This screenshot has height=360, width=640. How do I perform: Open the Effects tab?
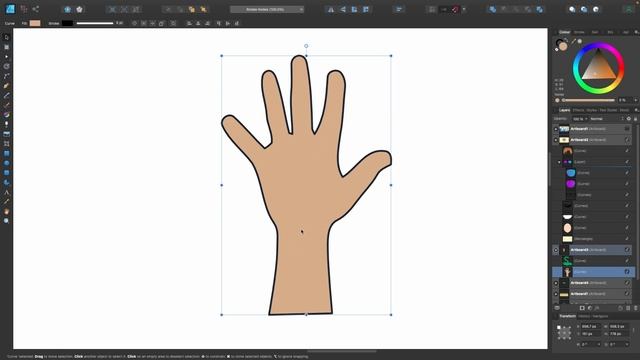578,110
